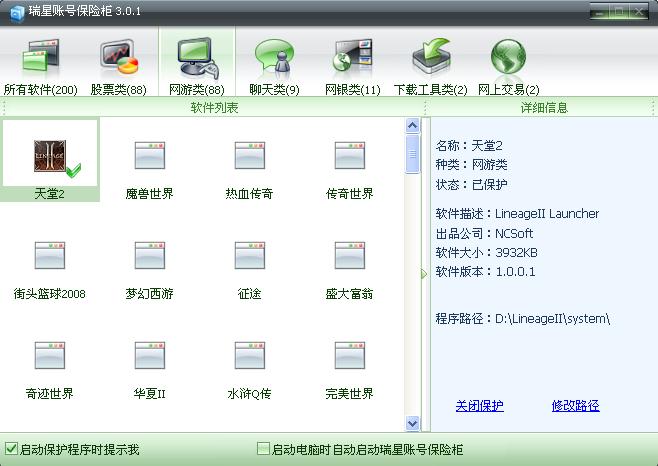Screen dimensions: 658x466
Task: Open the 网上交易(2) globe icon
Action: 508,57
